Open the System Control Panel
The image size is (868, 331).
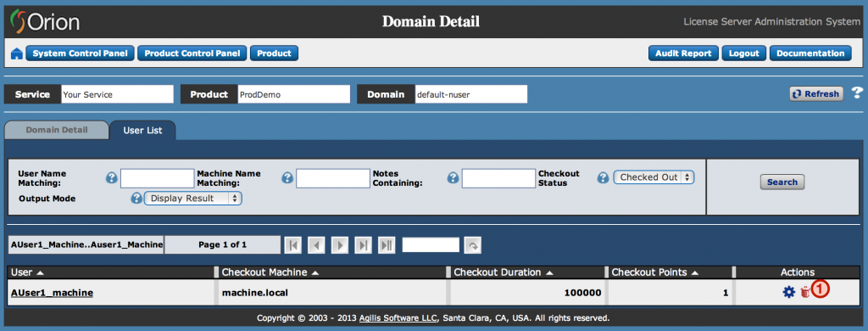81,53
